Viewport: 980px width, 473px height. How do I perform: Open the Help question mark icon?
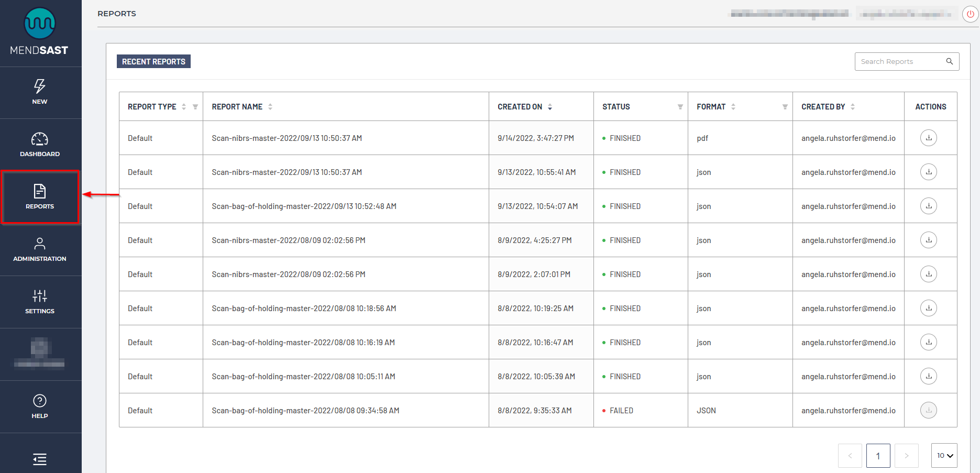click(x=40, y=401)
